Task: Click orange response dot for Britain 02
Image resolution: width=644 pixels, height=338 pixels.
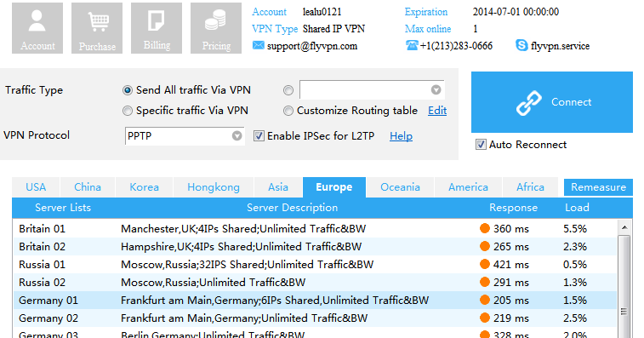Action: pyautogui.click(x=485, y=246)
